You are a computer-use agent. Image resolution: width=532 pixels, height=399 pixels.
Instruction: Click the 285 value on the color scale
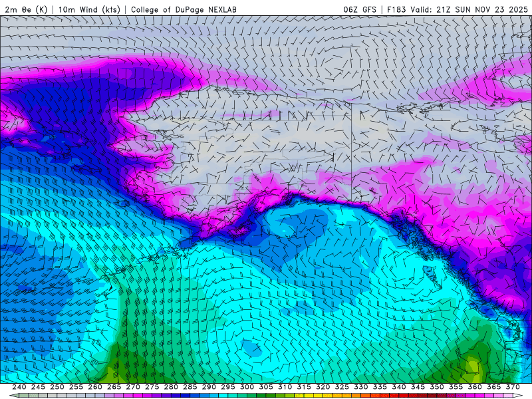point(190,387)
